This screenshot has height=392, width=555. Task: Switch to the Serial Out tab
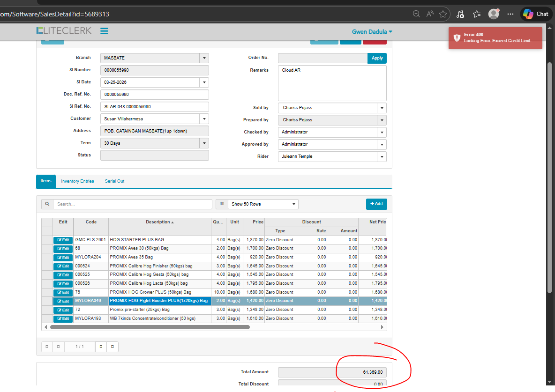[x=114, y=181]
